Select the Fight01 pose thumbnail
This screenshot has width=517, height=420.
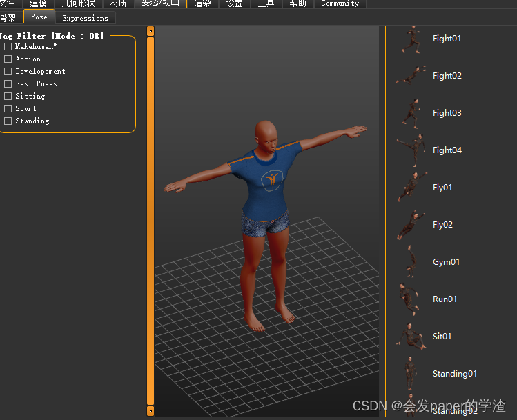[x=411, y=39]
